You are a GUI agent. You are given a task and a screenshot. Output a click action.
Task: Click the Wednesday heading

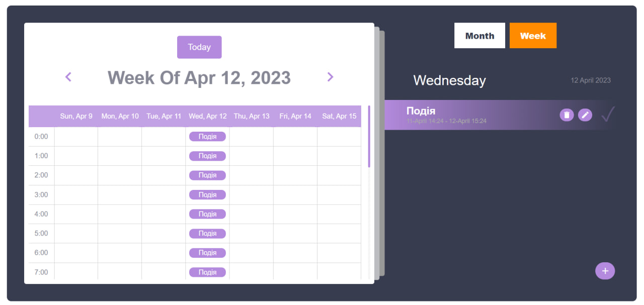[449, 80]
